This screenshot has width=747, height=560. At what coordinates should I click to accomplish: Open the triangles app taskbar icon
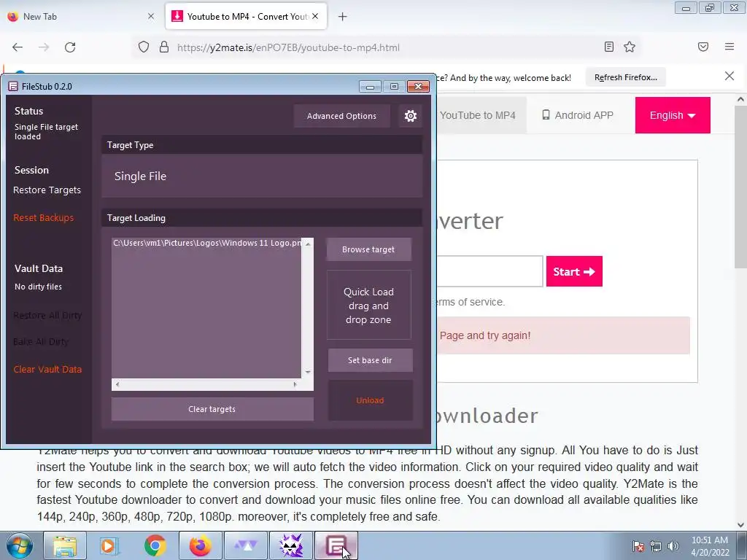click(x=245, y=545)
